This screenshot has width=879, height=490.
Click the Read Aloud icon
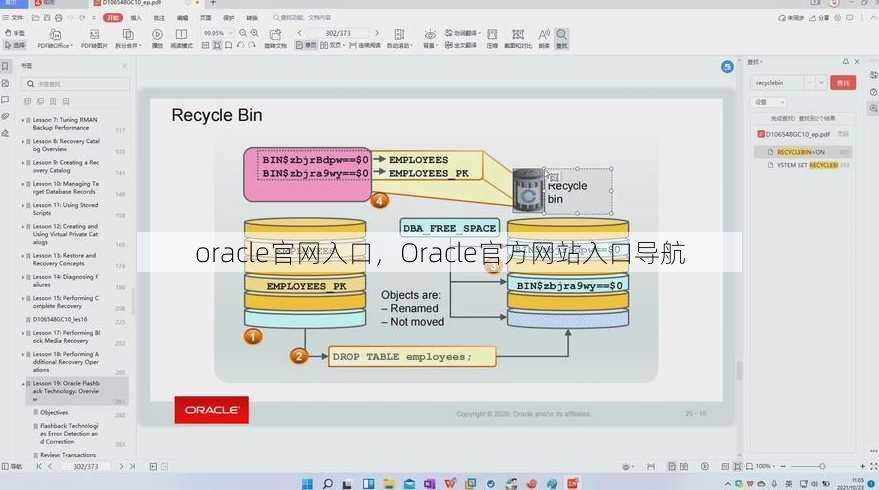coord(544,35)
